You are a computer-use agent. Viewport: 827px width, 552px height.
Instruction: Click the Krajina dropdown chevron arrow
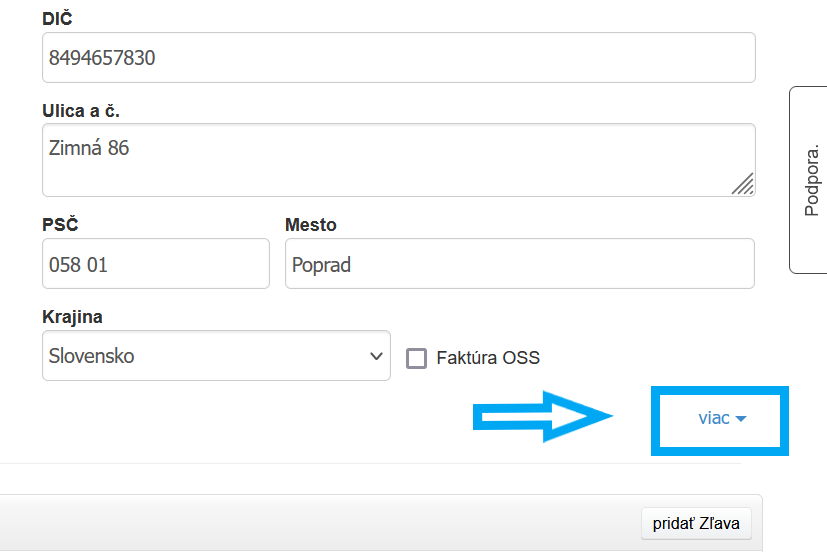[x=376, y=356]
